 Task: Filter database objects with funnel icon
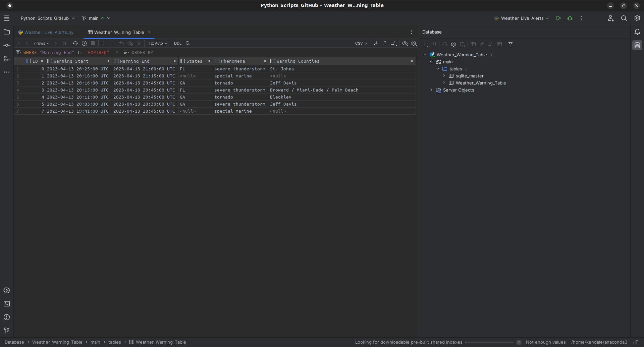(511, 44)
